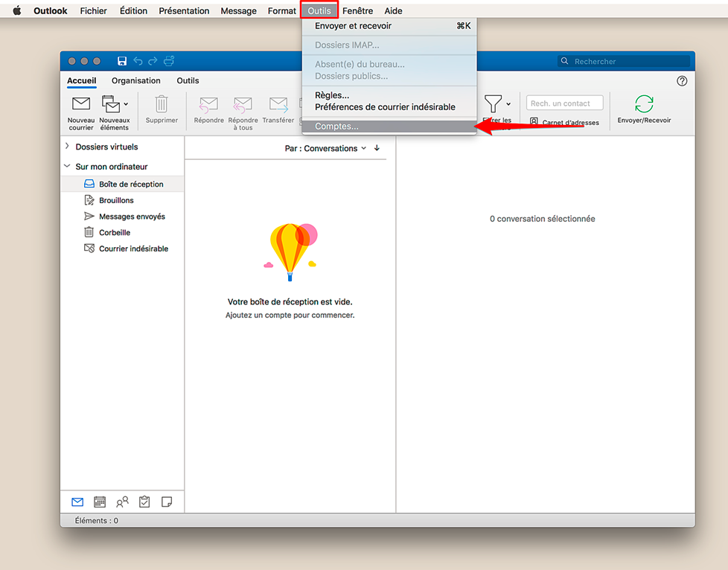Switch to Tasks view icon
Image resolution: width=728 pixels, height=570 pixels.
click(144, 502)
